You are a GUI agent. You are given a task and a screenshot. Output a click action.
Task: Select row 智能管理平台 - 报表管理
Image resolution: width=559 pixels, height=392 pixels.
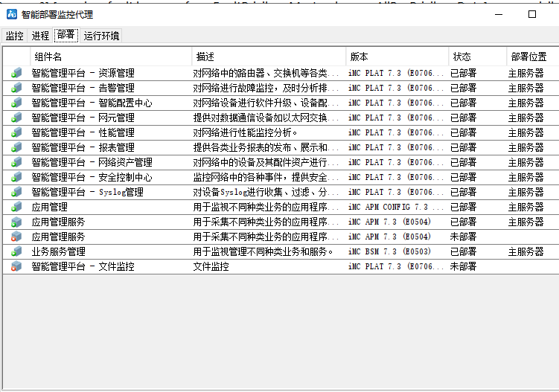(x=281, y=147)
